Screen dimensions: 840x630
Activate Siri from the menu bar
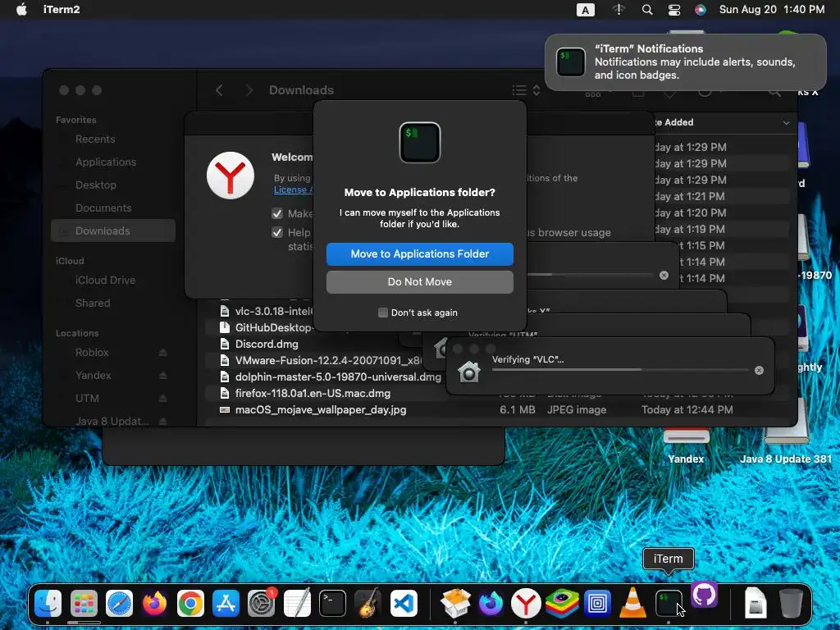pyautogui.click(x=701, y=10)
